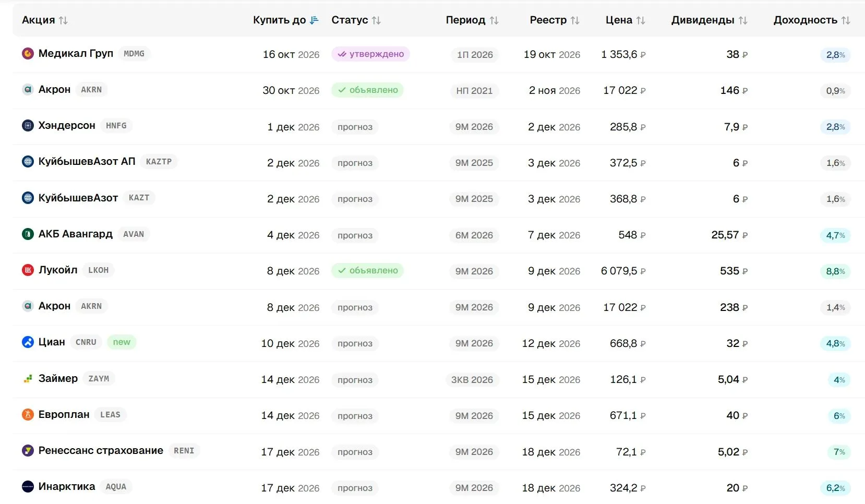The width and height of the screenshot is (865, 504).
Task: Click the 25,57 ₽ dividend value
Action: point(730,235)
